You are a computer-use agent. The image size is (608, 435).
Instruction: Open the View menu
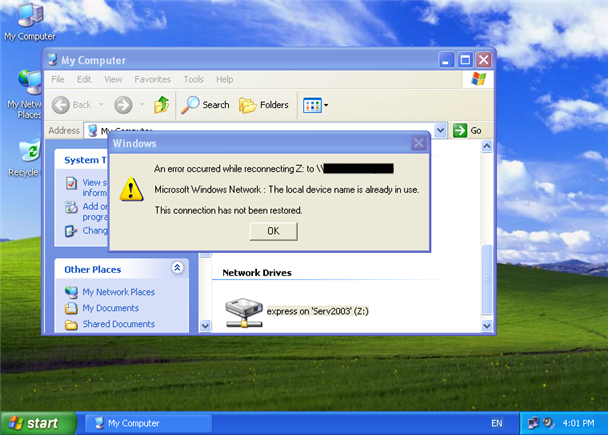(x=113, y=79)
